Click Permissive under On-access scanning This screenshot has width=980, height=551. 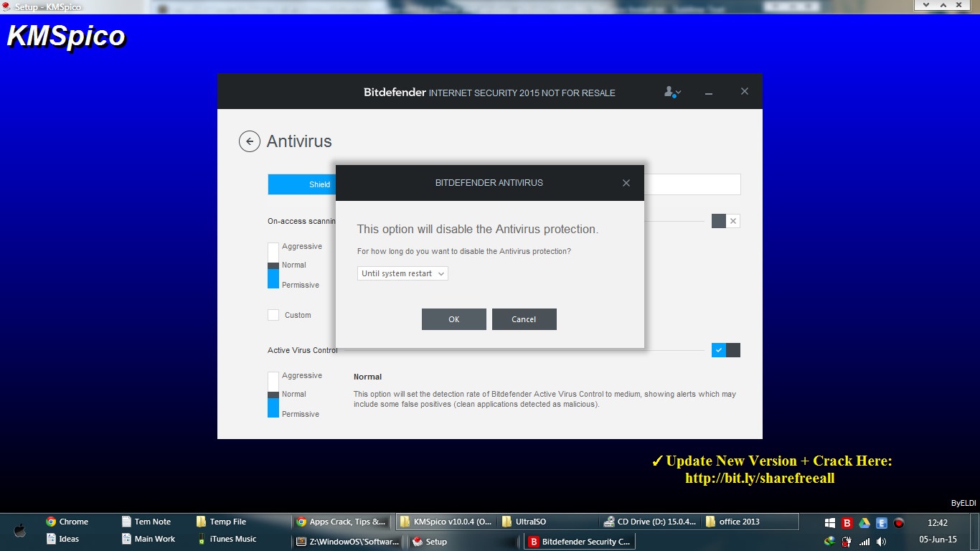(x=301, y=285)
